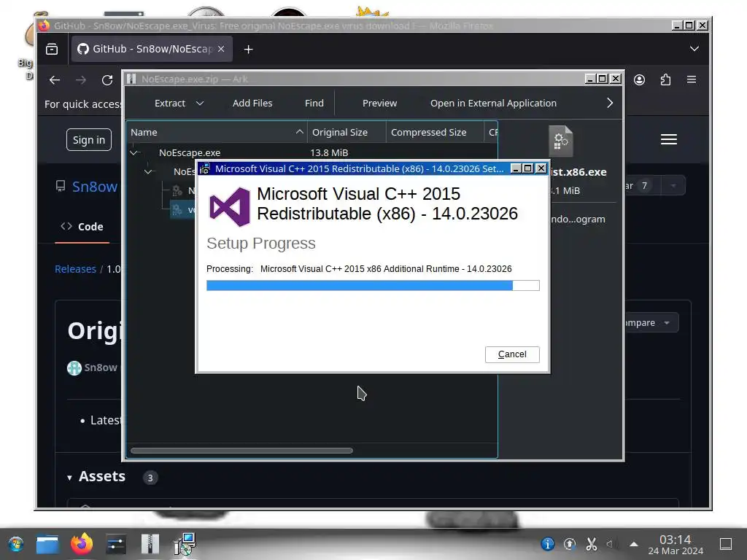Open the Compare dropdown on GitHub
Viewport: 747px width, 560px height.
(x=651, y=323)
